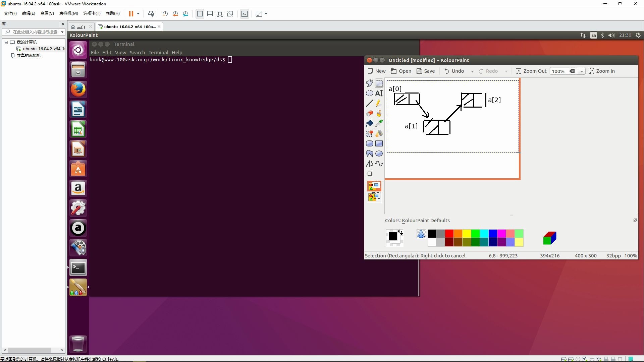Viewport: 644px width, 362px height.
Task: Choose the Eraser tool
Action: point(369,113)
